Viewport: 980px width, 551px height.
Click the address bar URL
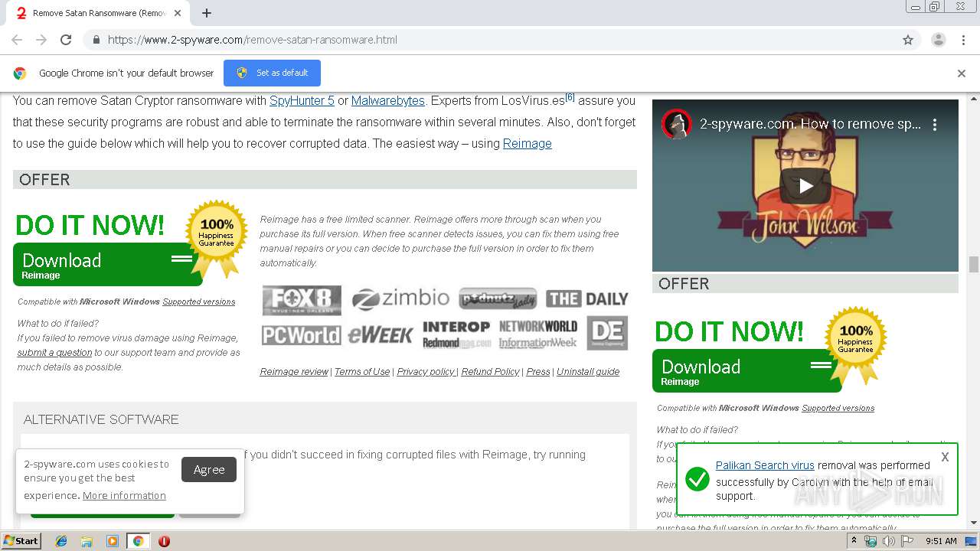[x=253, y=40]
